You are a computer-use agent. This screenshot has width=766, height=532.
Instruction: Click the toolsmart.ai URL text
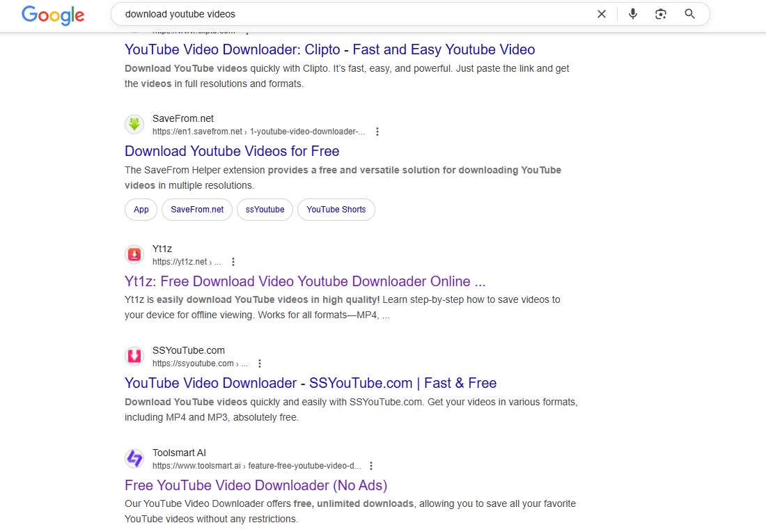256,466
